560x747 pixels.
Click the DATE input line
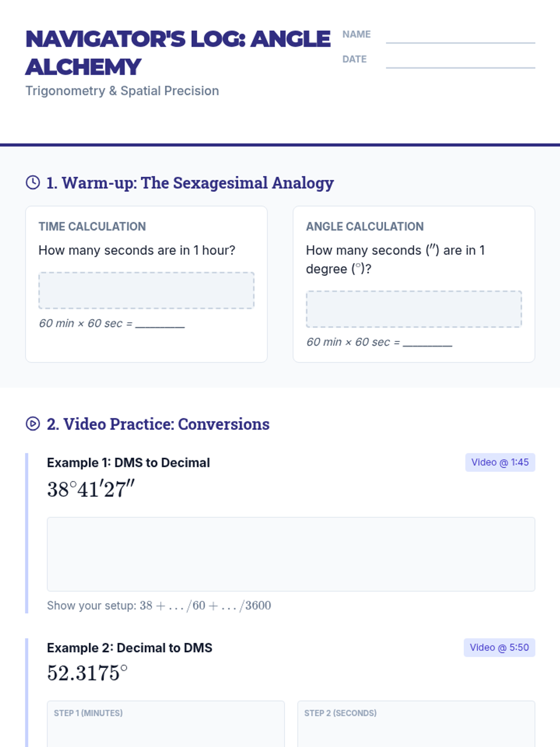point(460,61)
